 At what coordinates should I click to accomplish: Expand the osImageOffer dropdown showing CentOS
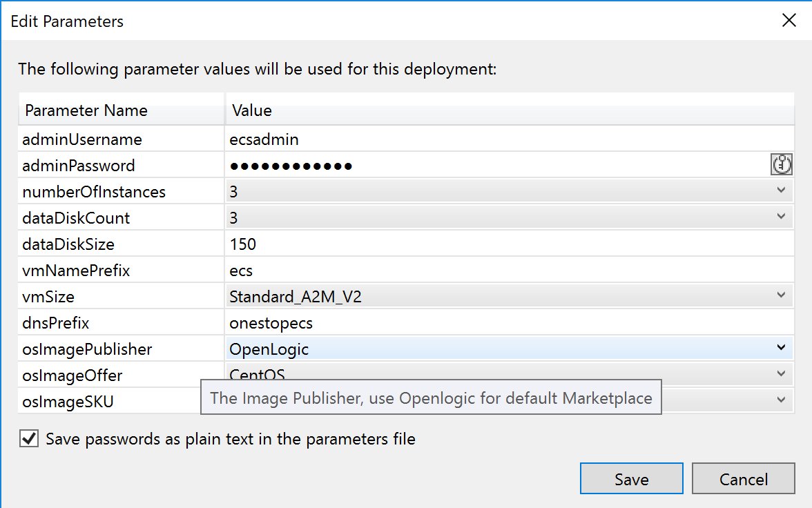[781, 373]
